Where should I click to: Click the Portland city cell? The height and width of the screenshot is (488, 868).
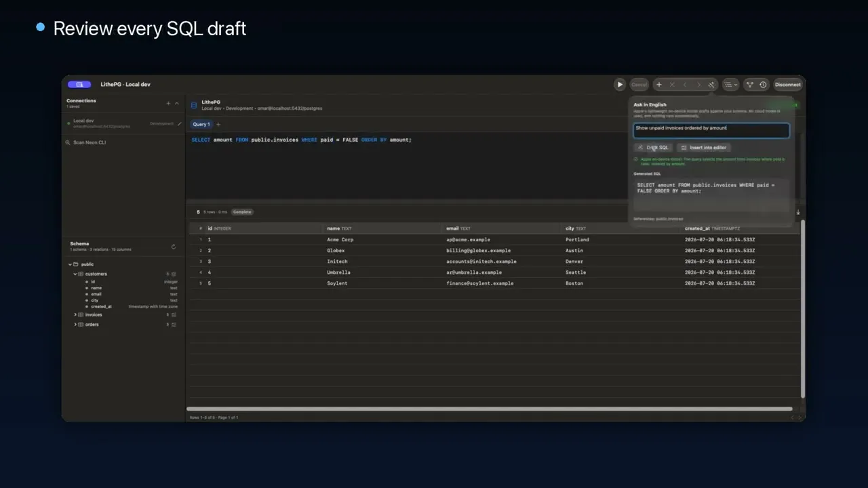(x=577, y=240)
